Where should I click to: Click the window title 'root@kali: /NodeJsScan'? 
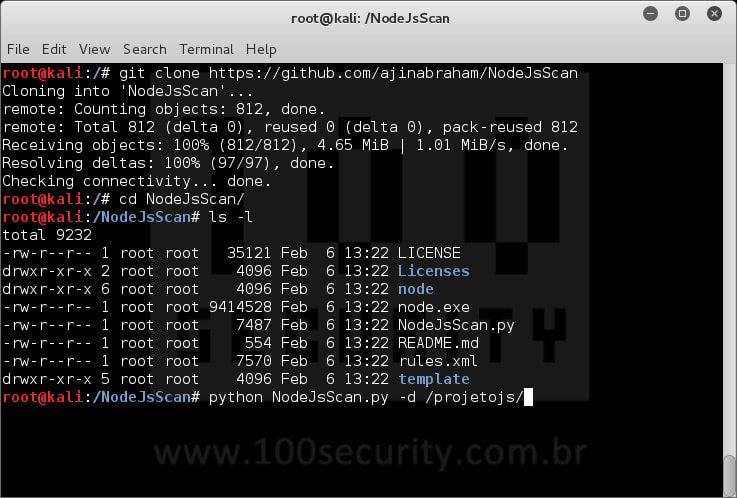(370, 18)
